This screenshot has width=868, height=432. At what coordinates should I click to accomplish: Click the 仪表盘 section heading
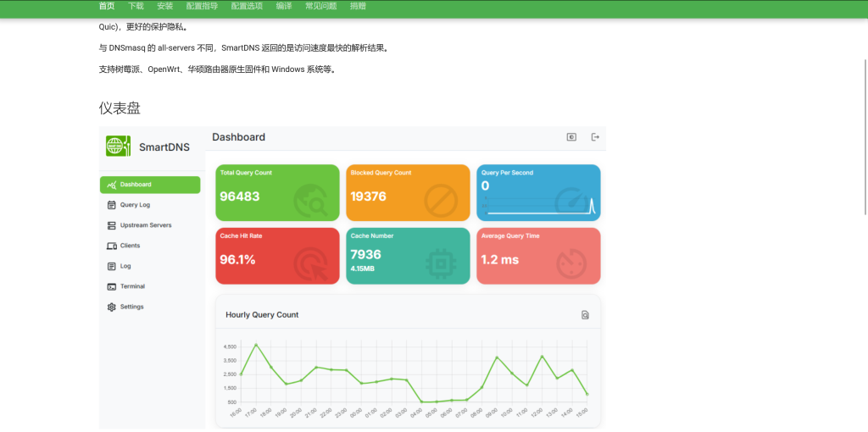(120, 108)
